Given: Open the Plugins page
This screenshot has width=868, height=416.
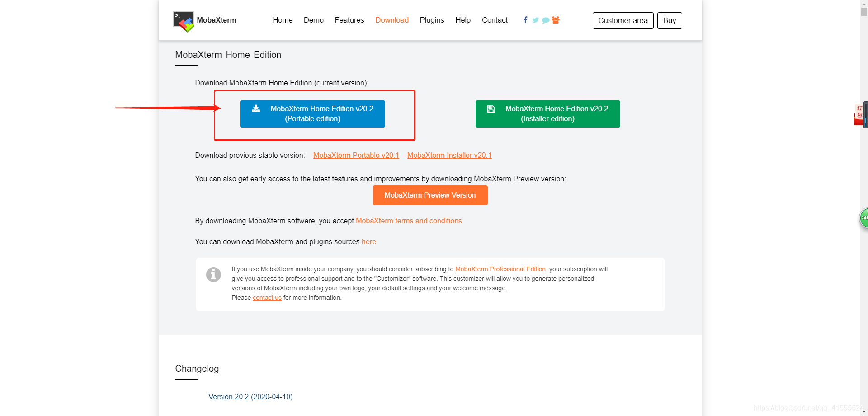Looking at the screenshot, I should (x=432, y=20).
